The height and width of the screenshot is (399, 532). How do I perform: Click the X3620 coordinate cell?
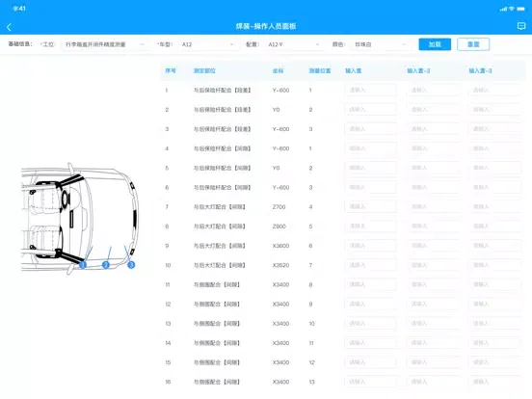point(280,265)
